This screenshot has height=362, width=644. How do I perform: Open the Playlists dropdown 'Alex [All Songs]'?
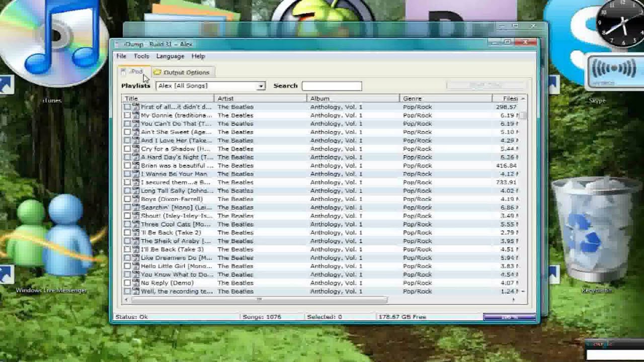(x=210, y=86)
